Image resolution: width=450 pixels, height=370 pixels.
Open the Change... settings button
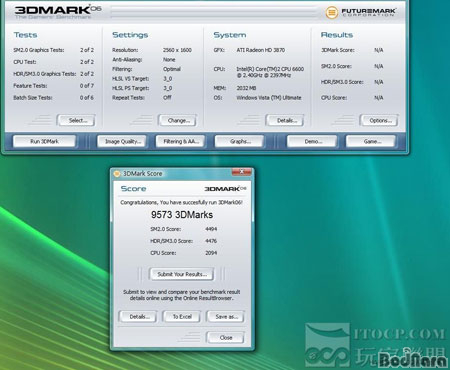[x=178, y=120]
